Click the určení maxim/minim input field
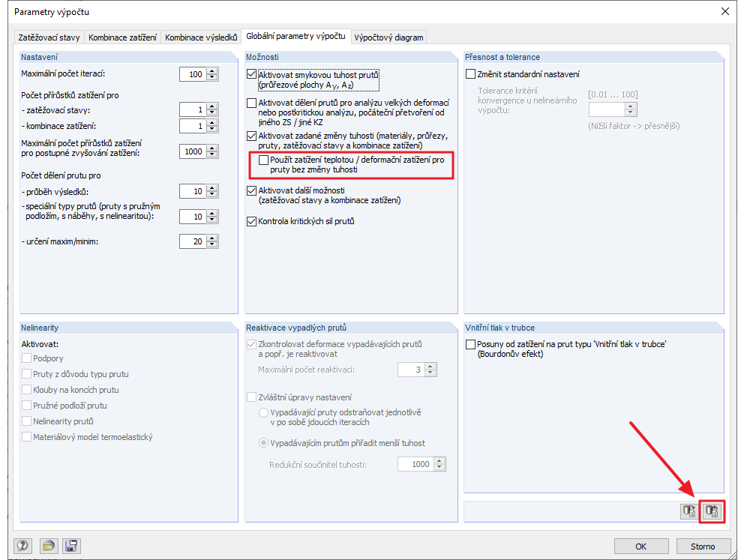The height and width of the screenshot is (560, 747). click(x=193, y=241)
